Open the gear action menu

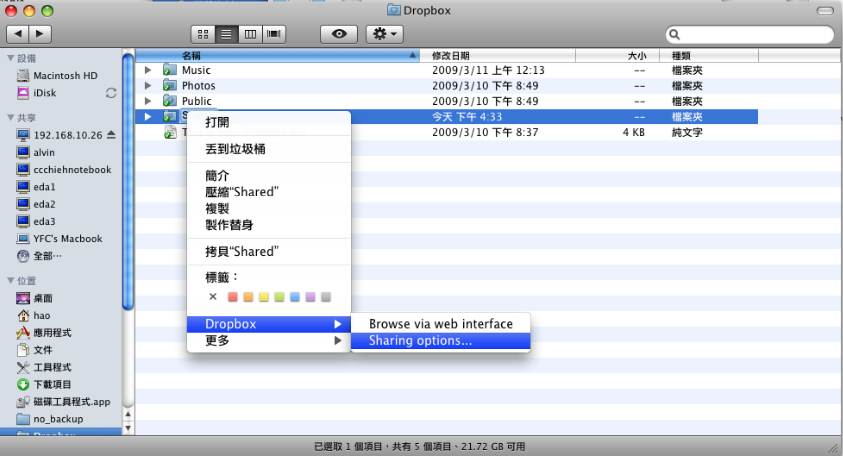point(385,34)
